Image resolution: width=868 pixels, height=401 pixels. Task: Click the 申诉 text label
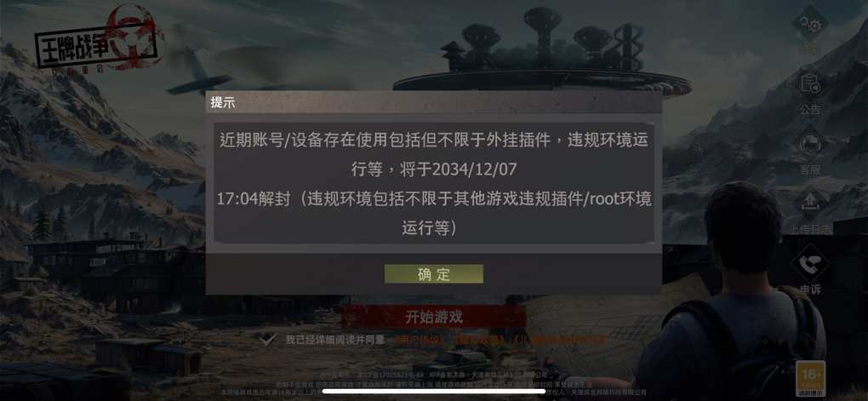click(x=810, y=289)
